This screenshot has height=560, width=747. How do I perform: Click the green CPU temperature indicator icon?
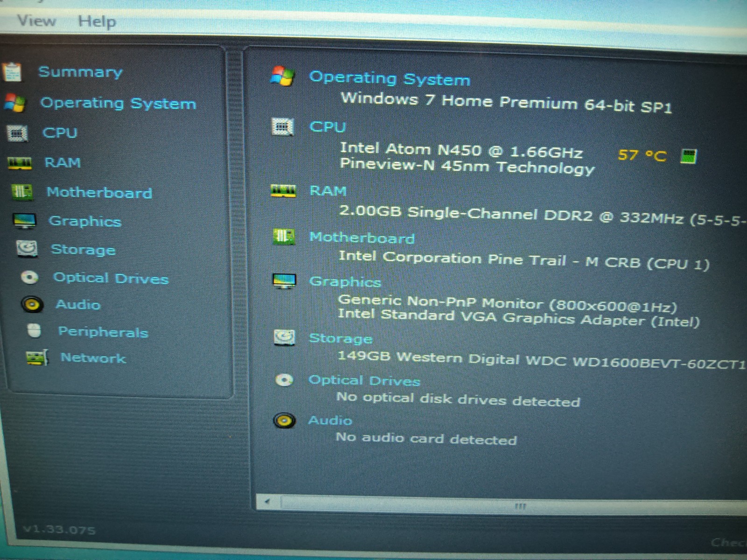(x=688, y=156)
